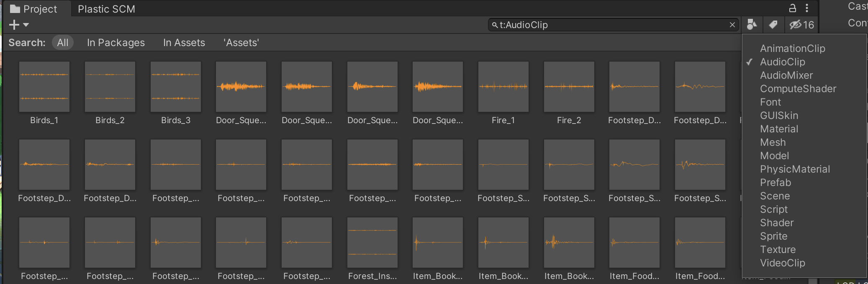Image resolution: width=868 pixels, height=284 pixels.
Task: Choose Prefab from the type filter list
Action: [x=775, y=183]
